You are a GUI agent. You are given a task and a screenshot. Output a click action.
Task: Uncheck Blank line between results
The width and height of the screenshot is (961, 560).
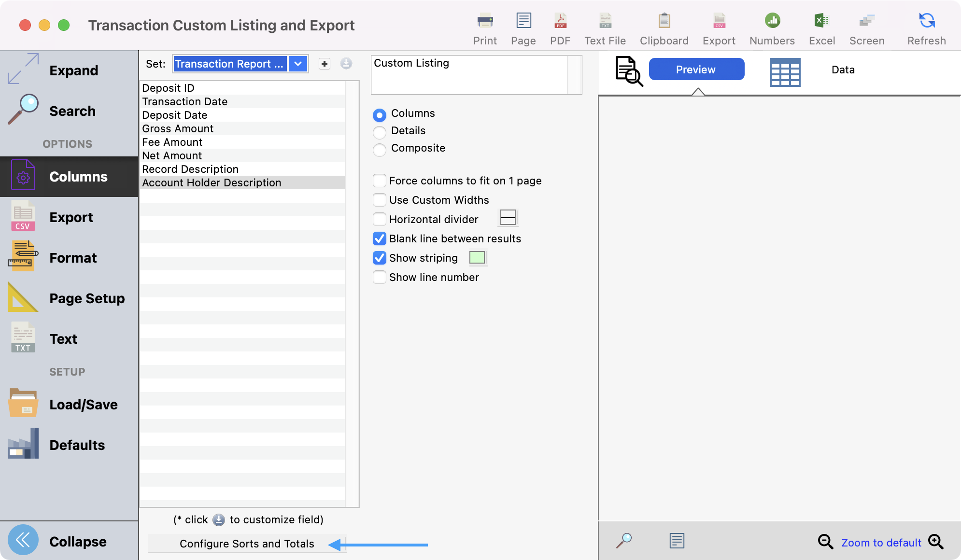click(x=380, y=238)
